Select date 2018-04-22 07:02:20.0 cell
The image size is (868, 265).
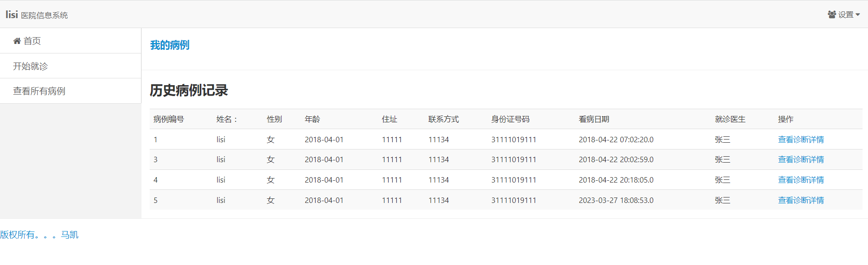click(x=616, y=140)
